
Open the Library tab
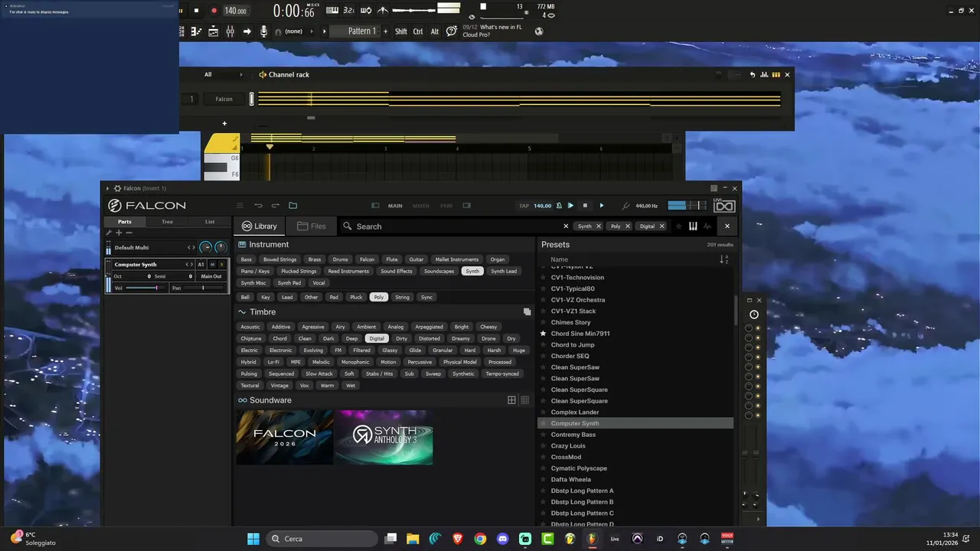[259, 227]
